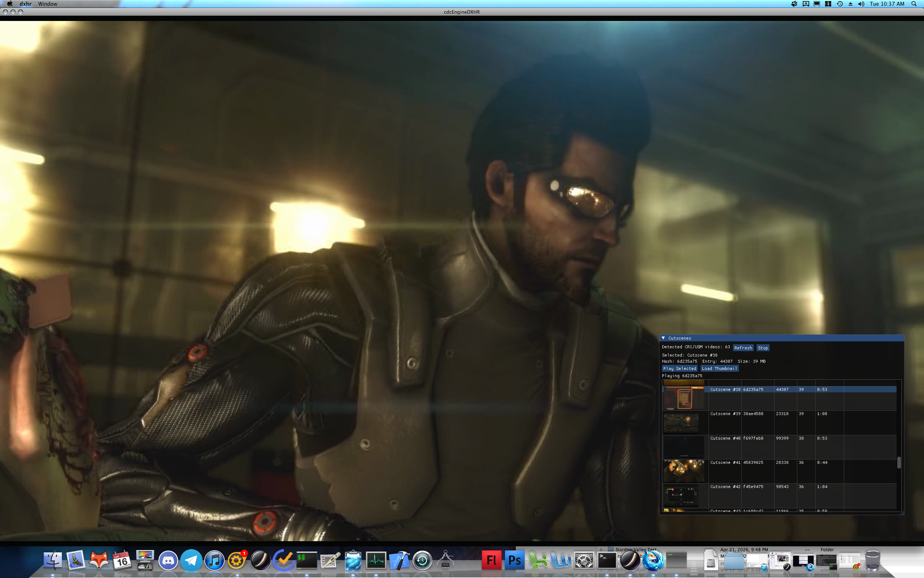Select the Cutscene #39 thumbnail

tap(681, 422)
